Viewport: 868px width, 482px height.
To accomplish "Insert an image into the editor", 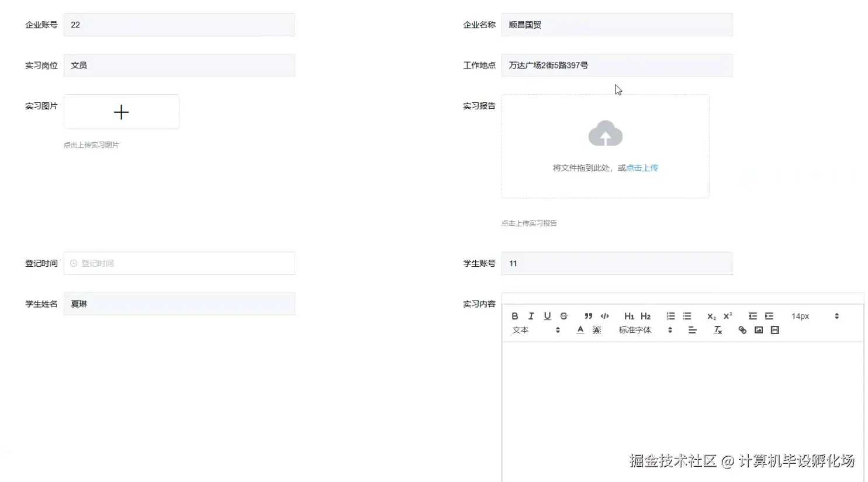I will click(x=758, y=330).
